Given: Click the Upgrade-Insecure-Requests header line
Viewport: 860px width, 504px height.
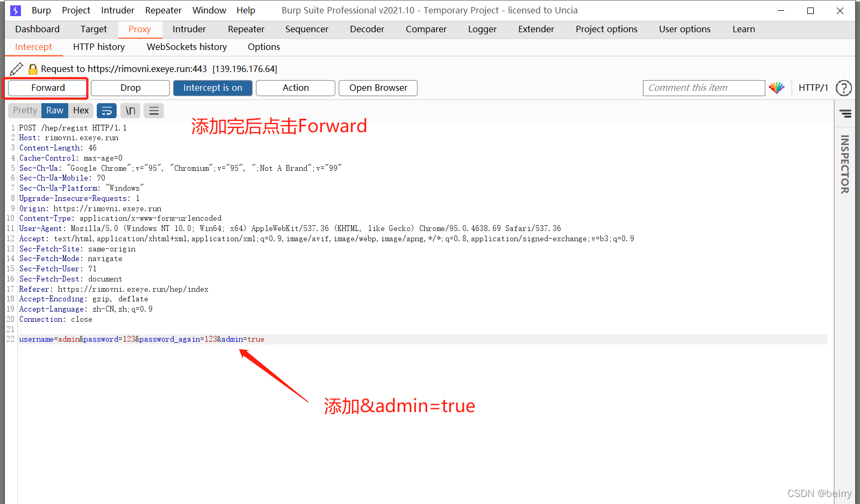Looking at the screenshot, I should [80, 198].
